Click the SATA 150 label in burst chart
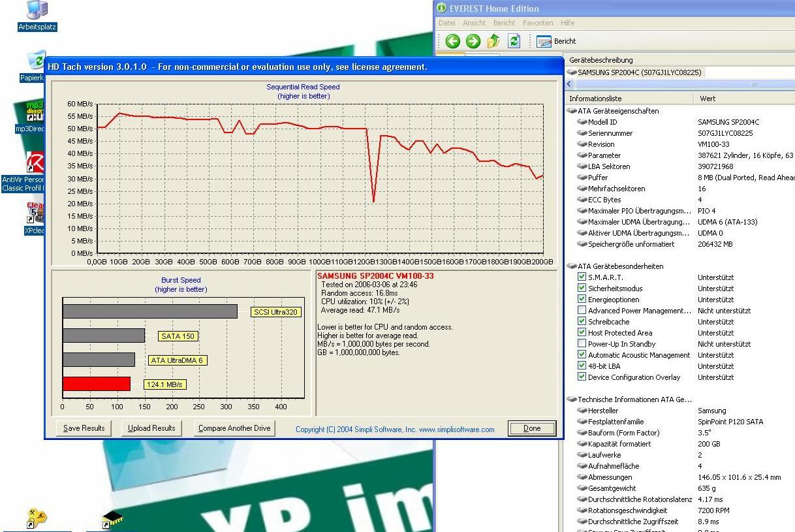Image resolution: width=795 pixels, height=532 pixels. tap(178, 336)
